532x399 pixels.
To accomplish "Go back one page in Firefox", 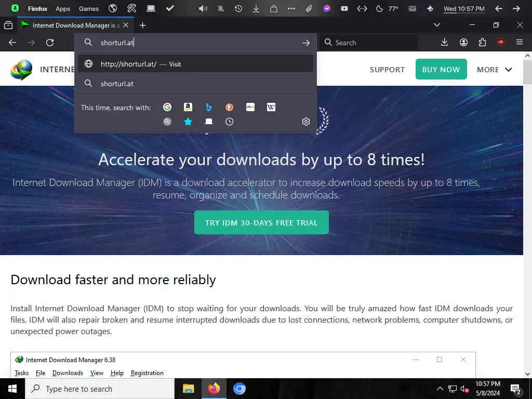I will tap(12, 43).
